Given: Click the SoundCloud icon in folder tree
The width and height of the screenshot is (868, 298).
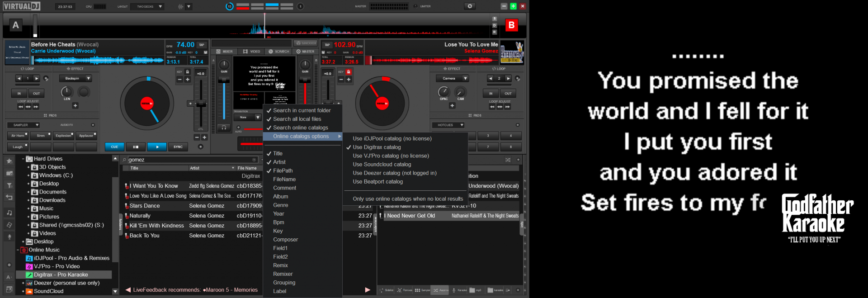Looking at the screenshot, I should pos(29,291).
